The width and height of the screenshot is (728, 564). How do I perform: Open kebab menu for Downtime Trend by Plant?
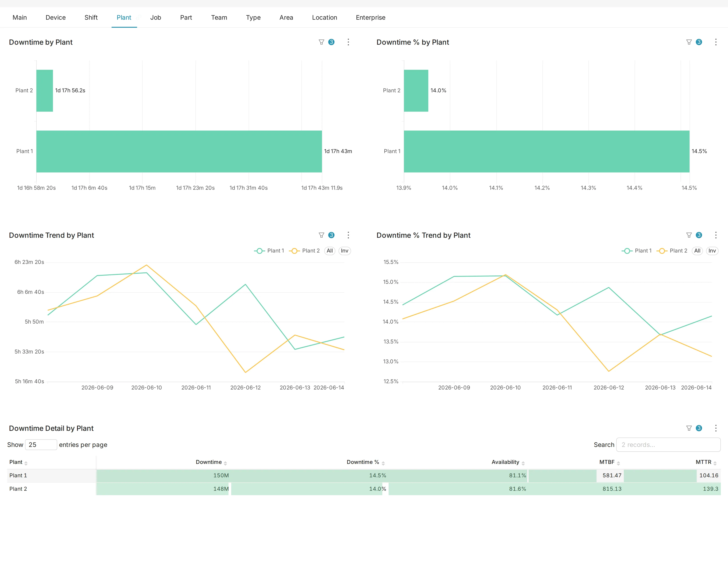348,235
